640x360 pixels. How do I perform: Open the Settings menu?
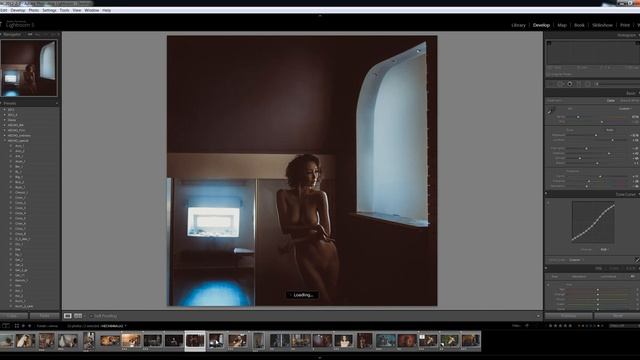[49, 10]
